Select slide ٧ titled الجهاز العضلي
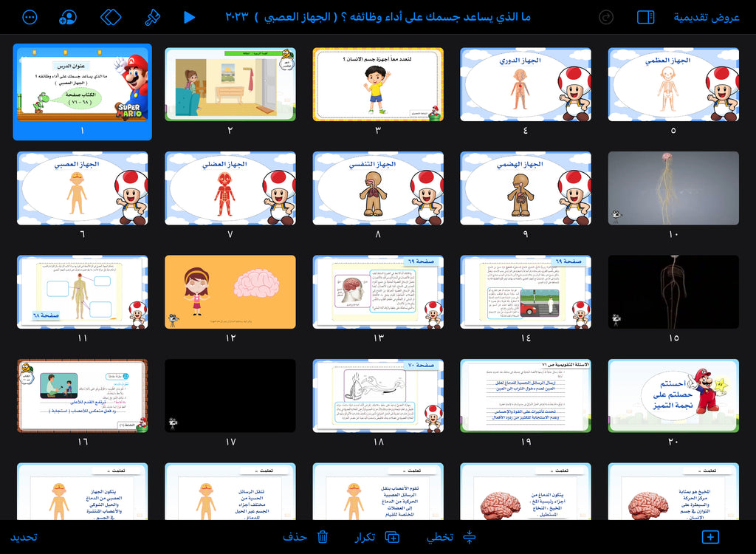 coord(230,188)
